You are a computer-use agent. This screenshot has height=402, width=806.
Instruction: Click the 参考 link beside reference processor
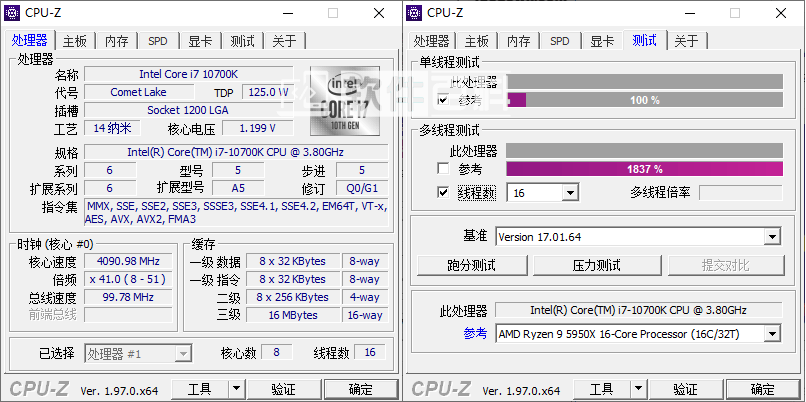pos(474,334)
